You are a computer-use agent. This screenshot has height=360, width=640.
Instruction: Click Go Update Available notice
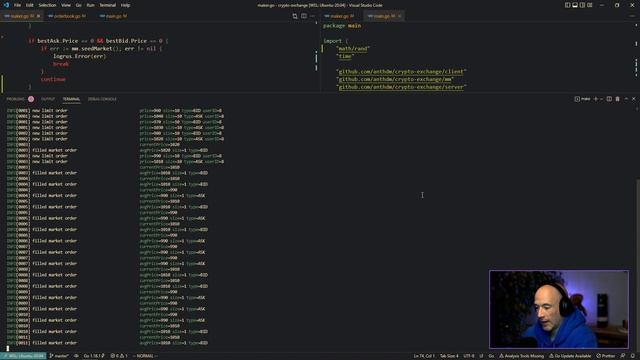[x=570, y=356]
